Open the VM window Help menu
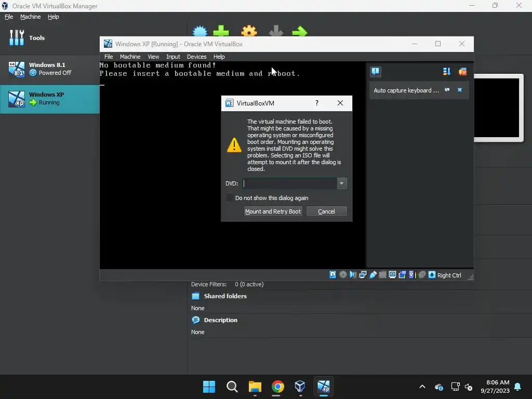Screen dimensions: 532x399 click(219, 57)
